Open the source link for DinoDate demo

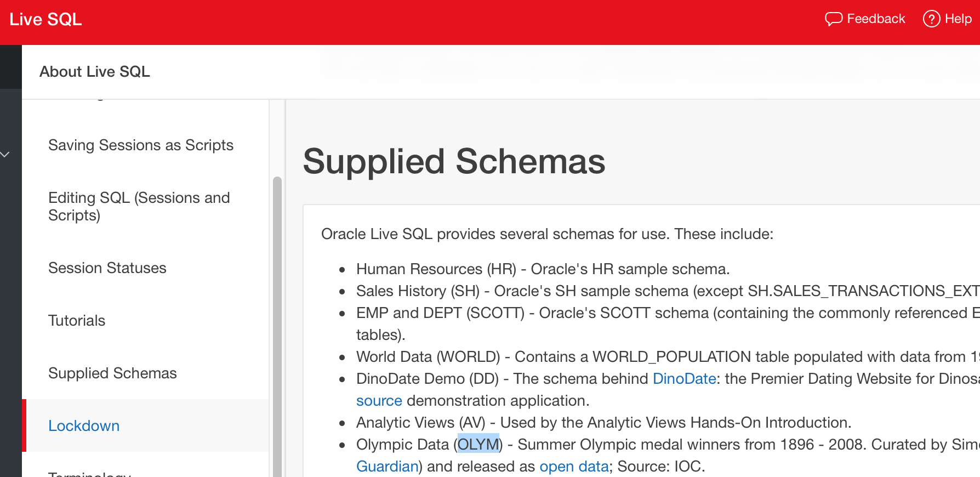pos(379,401)
